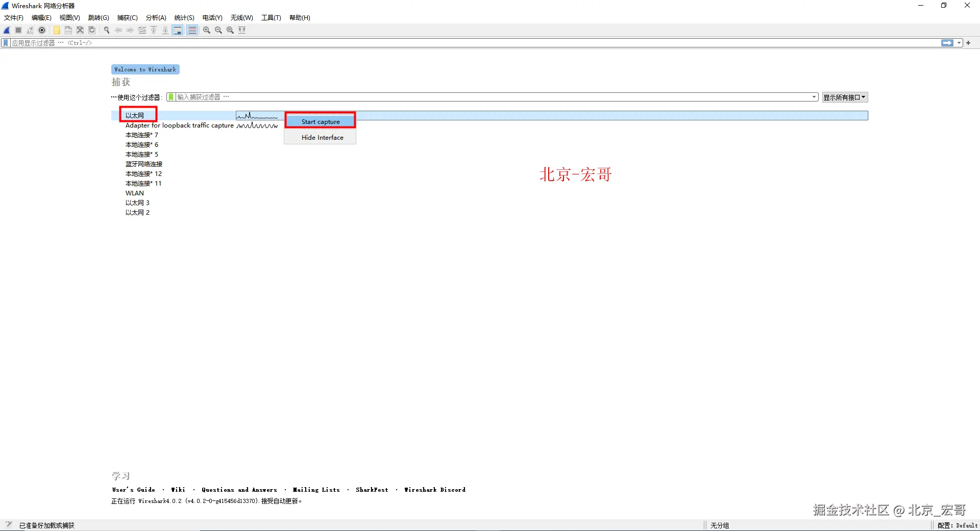Apply display filter with blue arrow button
Screen dimensions: 980x531
(x=947, y=43)
